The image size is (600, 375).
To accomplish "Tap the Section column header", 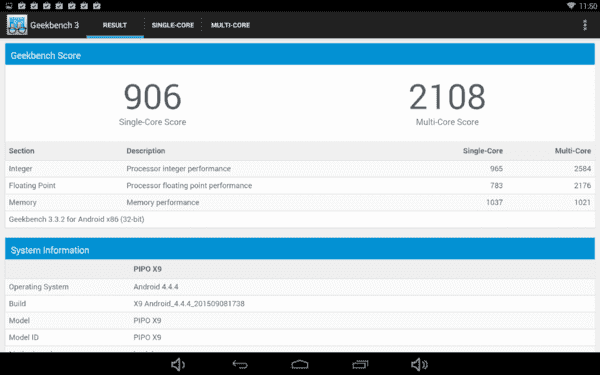I will tap(21, 151).
